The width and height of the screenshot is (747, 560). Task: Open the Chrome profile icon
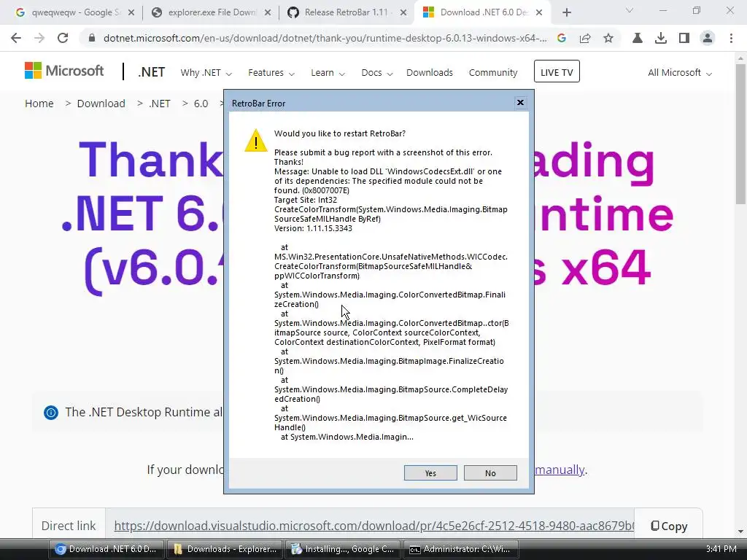[708, 38]
